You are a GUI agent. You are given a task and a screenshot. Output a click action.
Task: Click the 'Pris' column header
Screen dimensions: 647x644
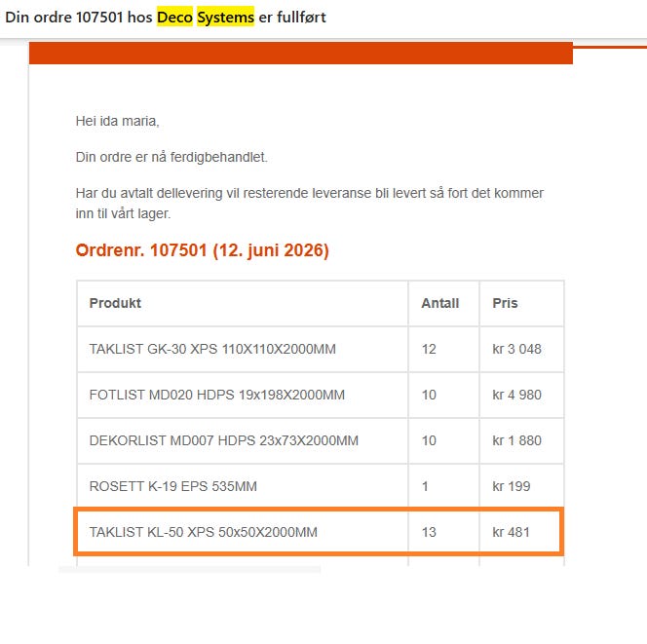pos(521,303)
